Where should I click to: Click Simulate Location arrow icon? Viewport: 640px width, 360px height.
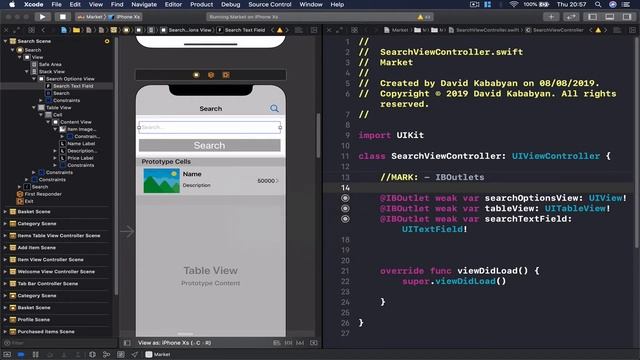[135, 354]
